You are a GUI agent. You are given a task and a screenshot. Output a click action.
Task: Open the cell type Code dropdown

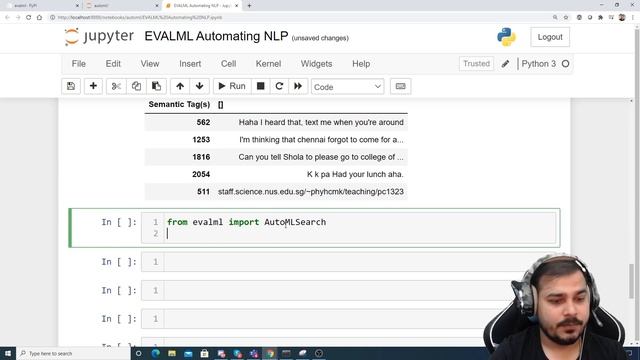click(347, 87)
